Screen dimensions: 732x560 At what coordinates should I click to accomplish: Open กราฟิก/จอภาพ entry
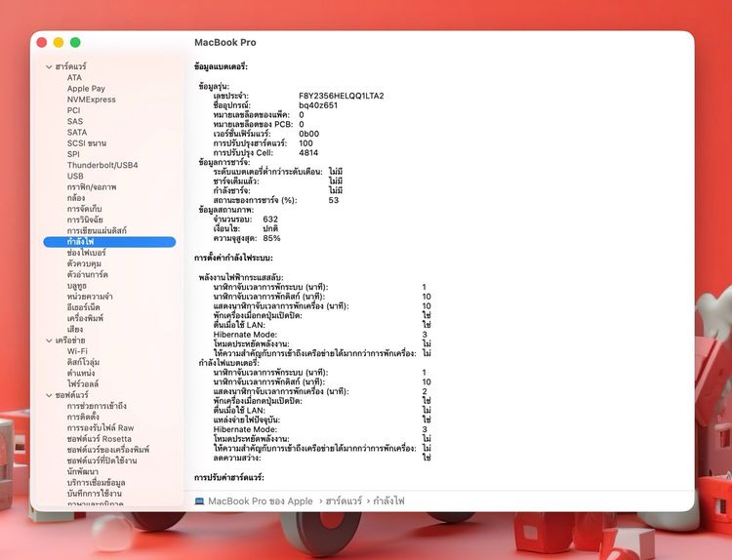92,187
